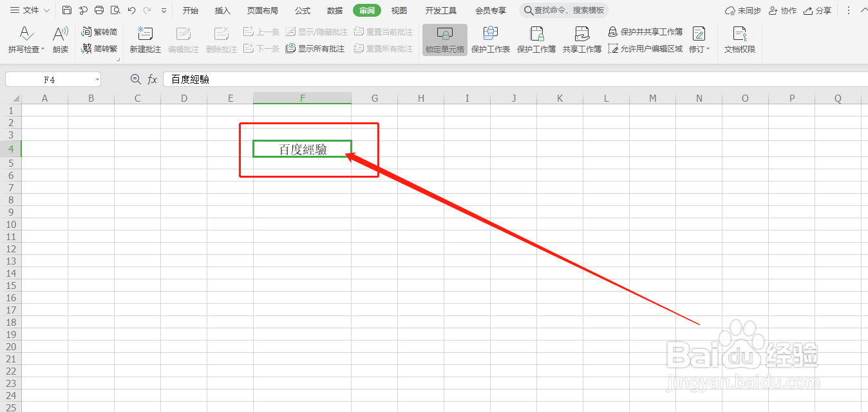Click 编辑批注 edit comment icon
868x412 pixels.
click(184, 40)
